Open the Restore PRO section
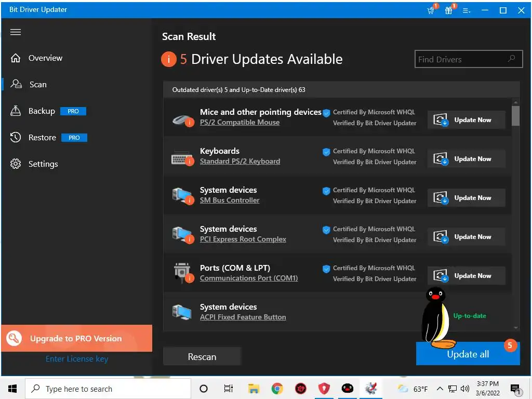532x399 pixels. tap(48, 137)
